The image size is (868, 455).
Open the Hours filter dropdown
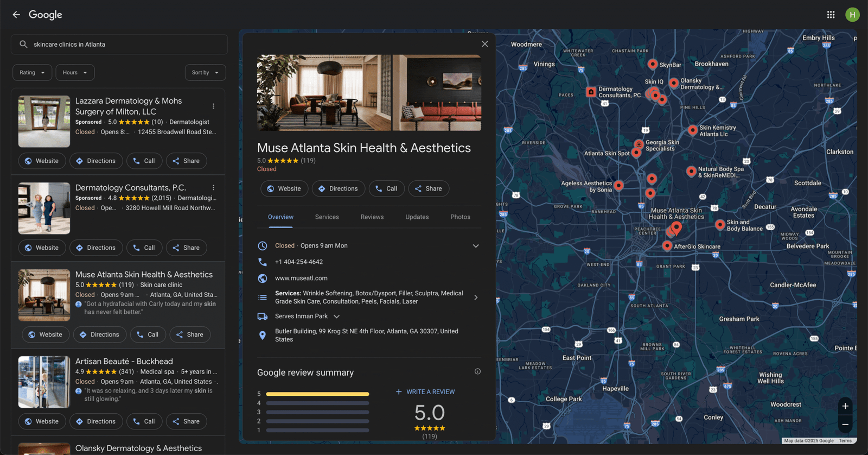pos(75,73)
